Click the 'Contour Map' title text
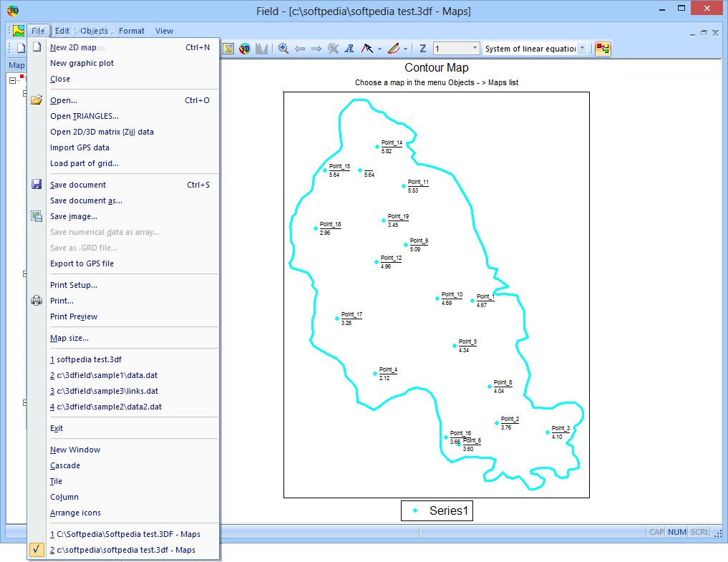 (437, 68)
